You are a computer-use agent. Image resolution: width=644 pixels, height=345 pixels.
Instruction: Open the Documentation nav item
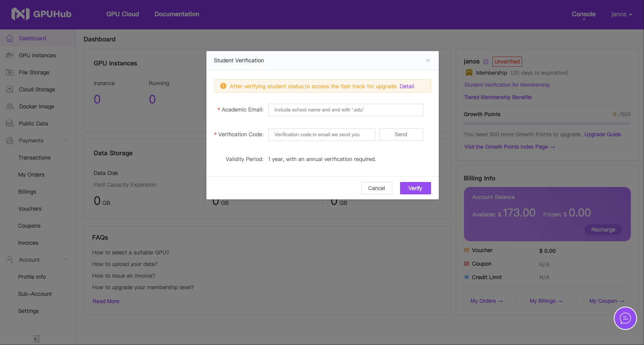coord(177,14)
